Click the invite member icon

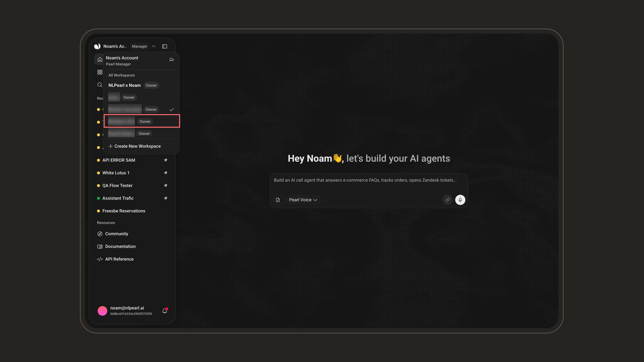coord(172,59)
